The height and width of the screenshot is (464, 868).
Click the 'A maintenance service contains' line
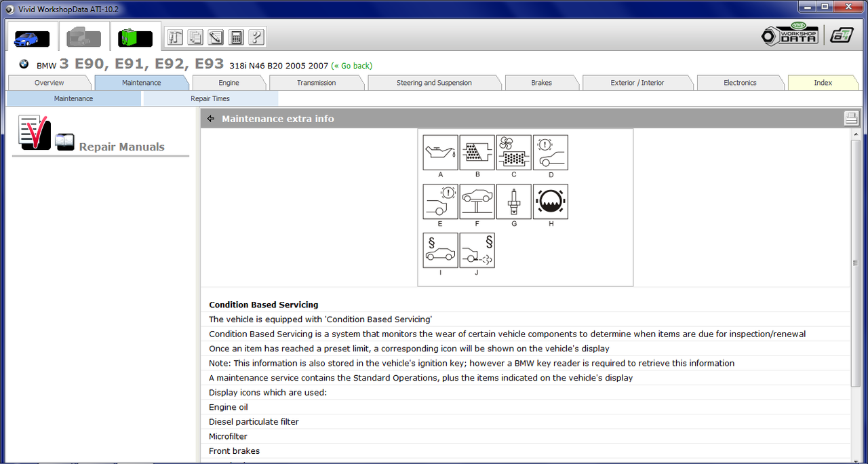[x=420, y=378]
